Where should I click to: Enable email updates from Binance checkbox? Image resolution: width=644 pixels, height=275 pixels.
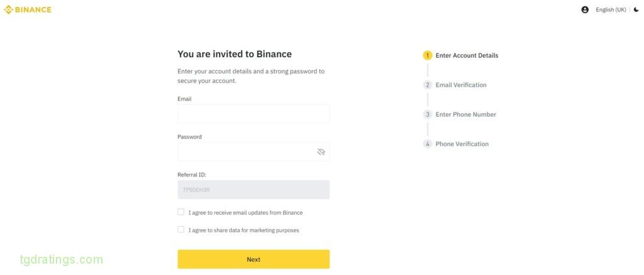180,212
